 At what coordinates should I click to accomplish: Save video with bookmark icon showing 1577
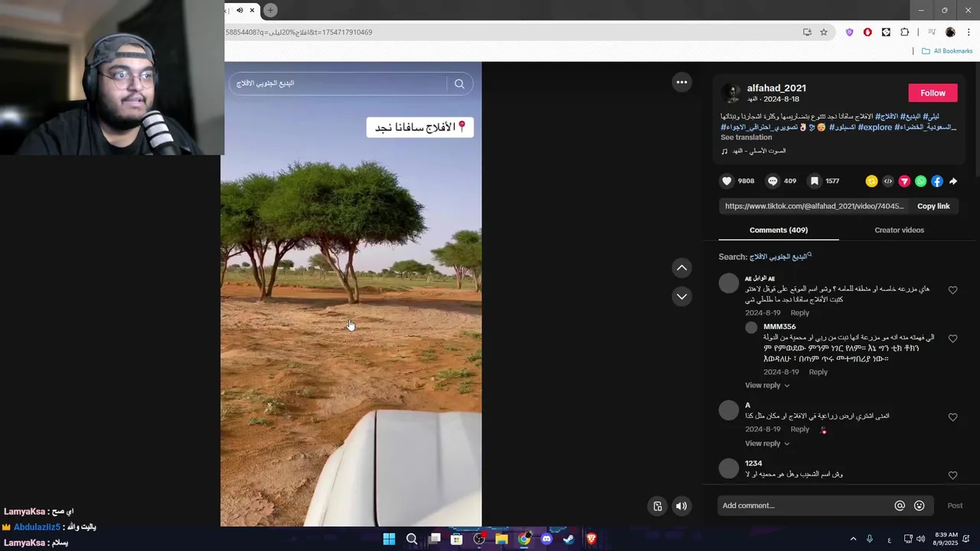click(x=815, y=181)
